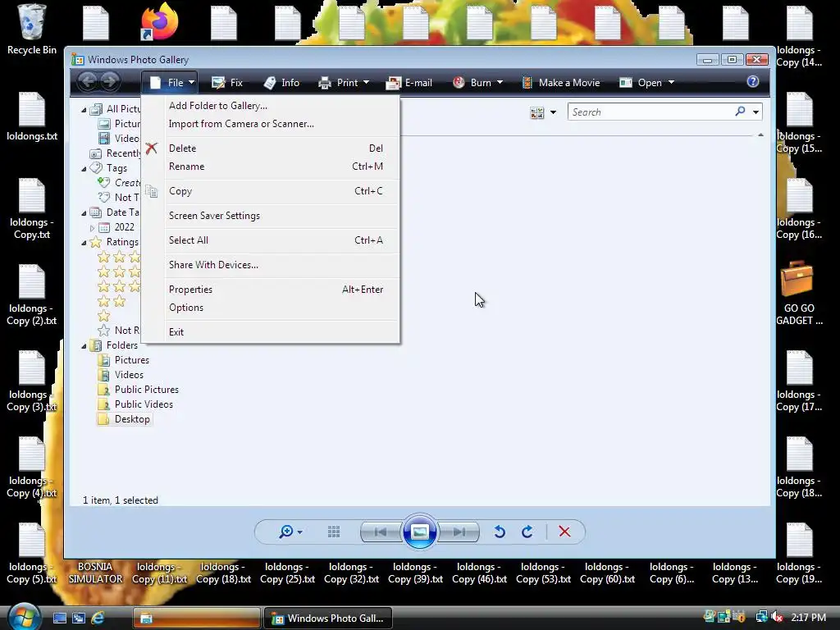Choose Import from Camera or Scanner

click(x=242, y=124)
